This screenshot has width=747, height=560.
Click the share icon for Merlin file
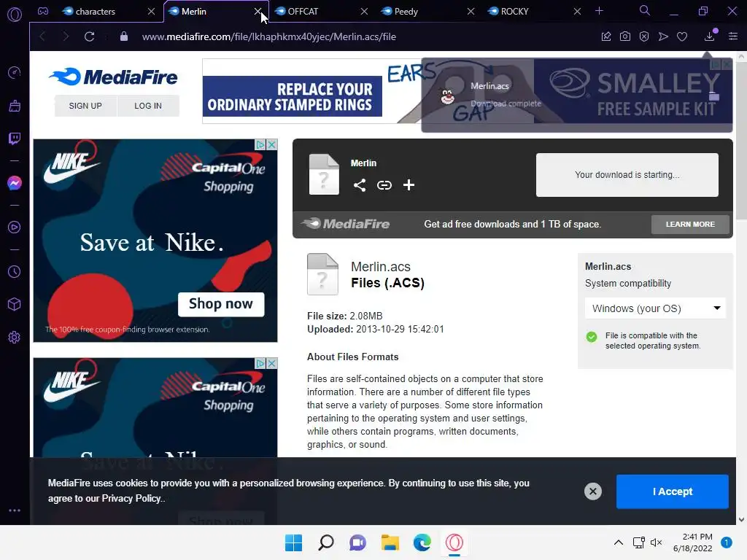point(360,184)
